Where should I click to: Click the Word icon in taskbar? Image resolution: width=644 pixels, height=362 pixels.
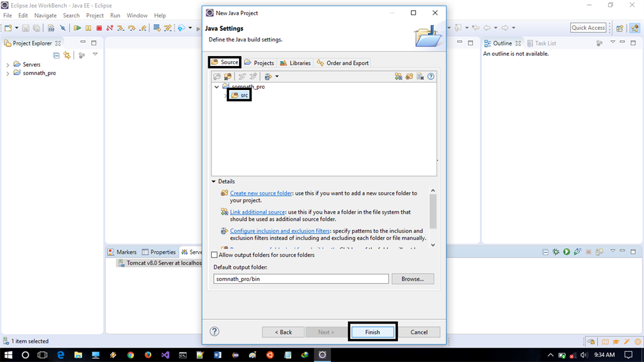coord(217,354)
